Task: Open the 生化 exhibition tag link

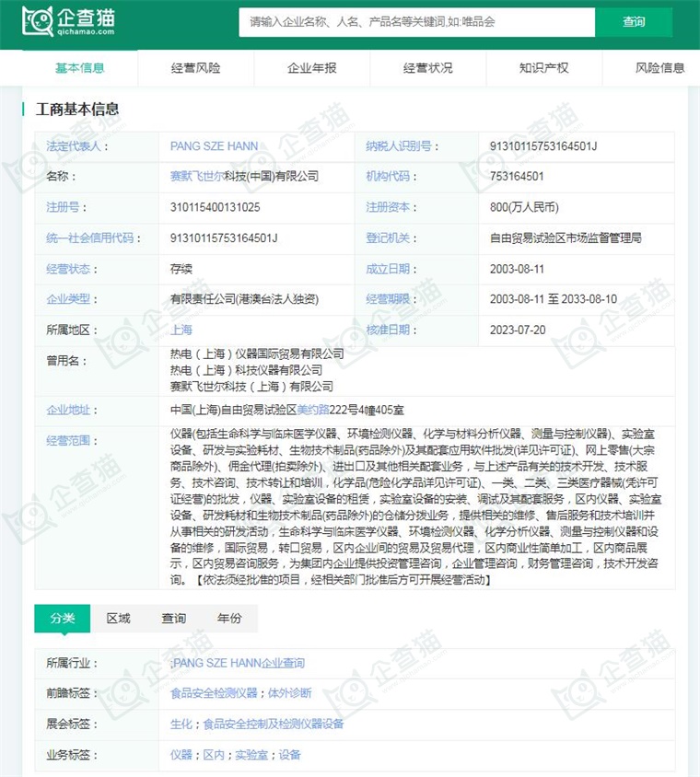Action: pos(181,724)
